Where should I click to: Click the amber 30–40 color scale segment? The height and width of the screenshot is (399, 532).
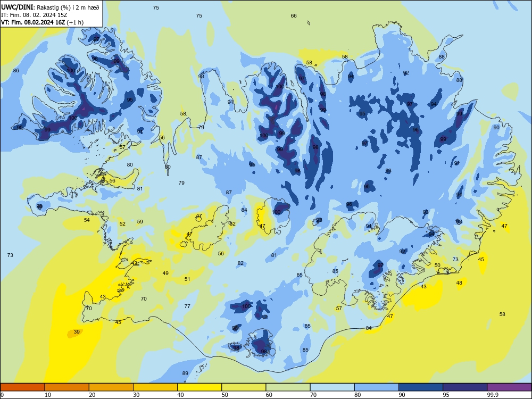tap(155, 387)
